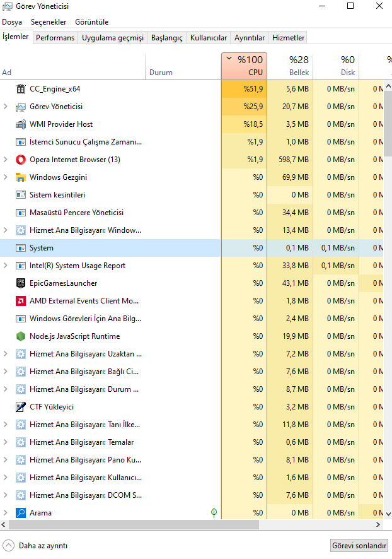Click the gear icon of Hizmet Ana Bilgisayarı: Window
392x559 pixels.
coord(21,230)
